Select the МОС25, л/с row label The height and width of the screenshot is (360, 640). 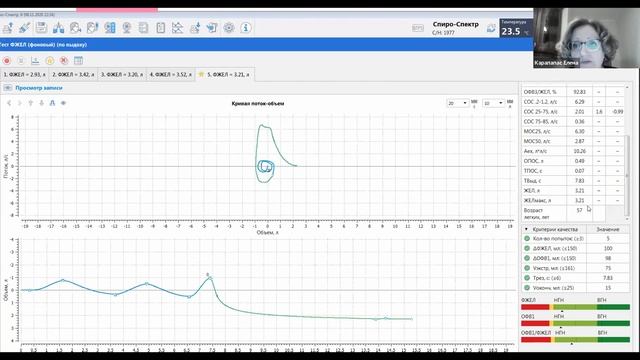[x=537, y=131]
